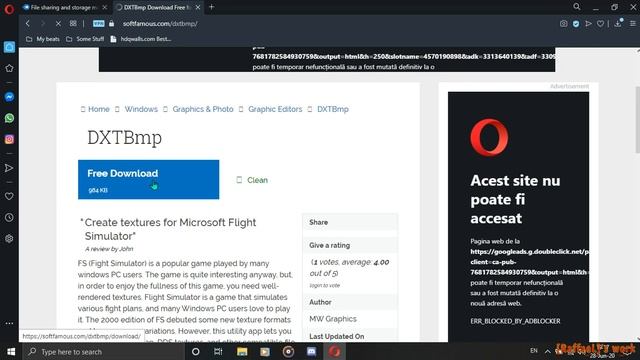The height and width of the screenshot is (360, 640).
Task: Open Opera taskbar icon
Action: 334,351
